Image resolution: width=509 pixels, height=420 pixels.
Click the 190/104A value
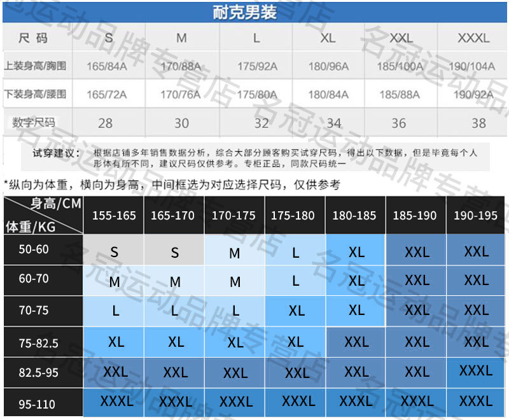[x=471, y=67]
